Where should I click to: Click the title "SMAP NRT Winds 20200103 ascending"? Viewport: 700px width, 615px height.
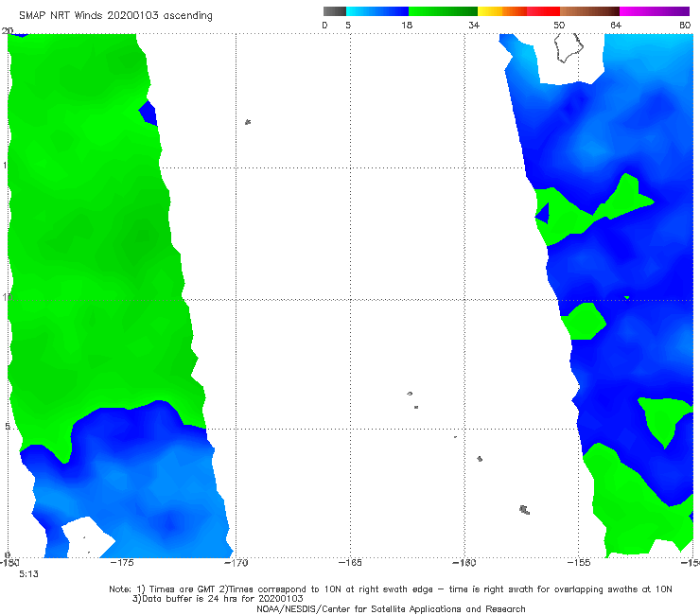coord(115,16)
